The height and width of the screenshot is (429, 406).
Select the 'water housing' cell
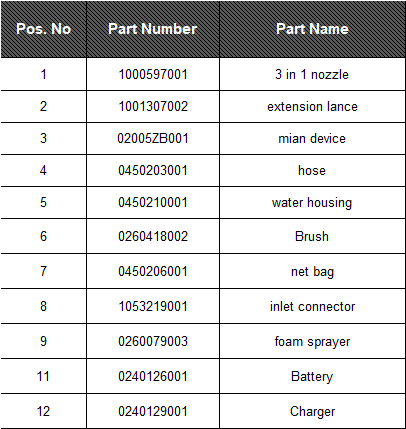pos(312,202)
